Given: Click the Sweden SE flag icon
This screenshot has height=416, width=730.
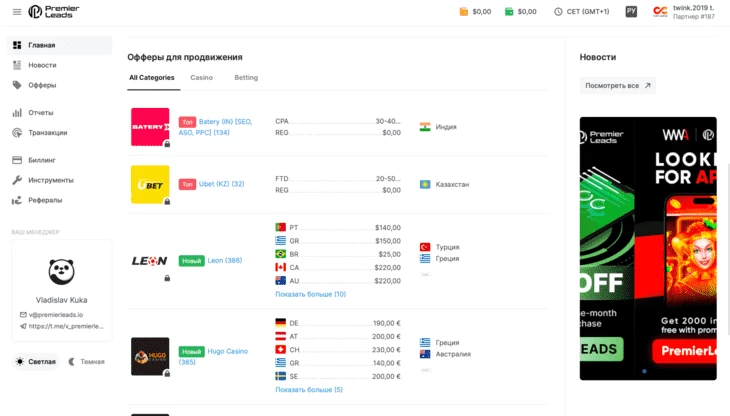Looking at the screenshot, I should (x=280, y=376).
